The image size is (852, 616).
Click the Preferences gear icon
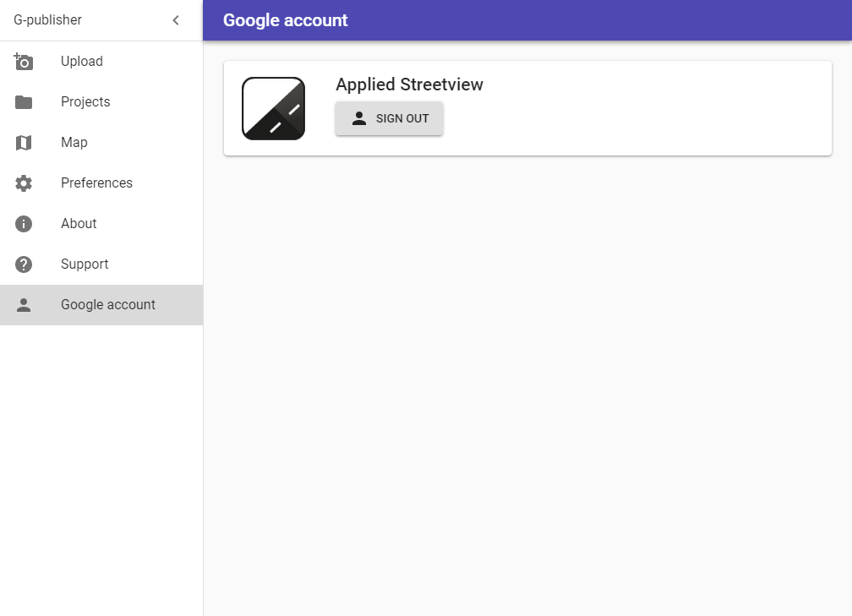coord(24,183)
